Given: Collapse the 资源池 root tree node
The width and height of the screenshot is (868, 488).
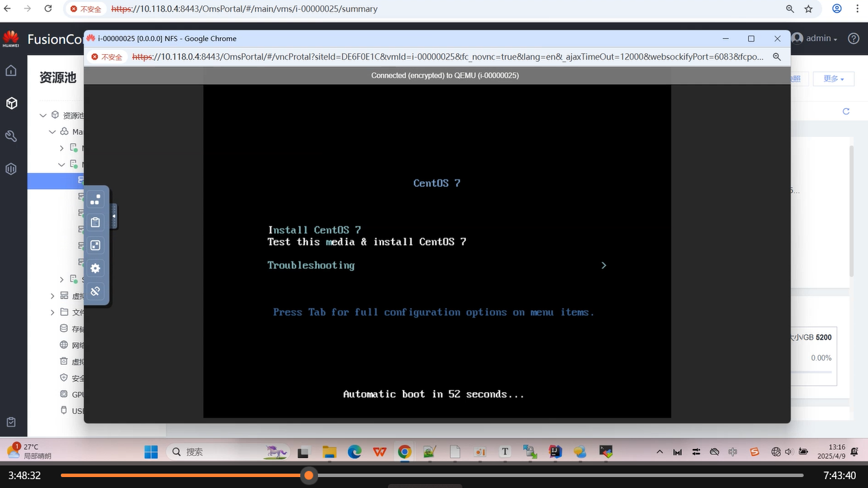Looking at the screenshot, I should 43,116.
